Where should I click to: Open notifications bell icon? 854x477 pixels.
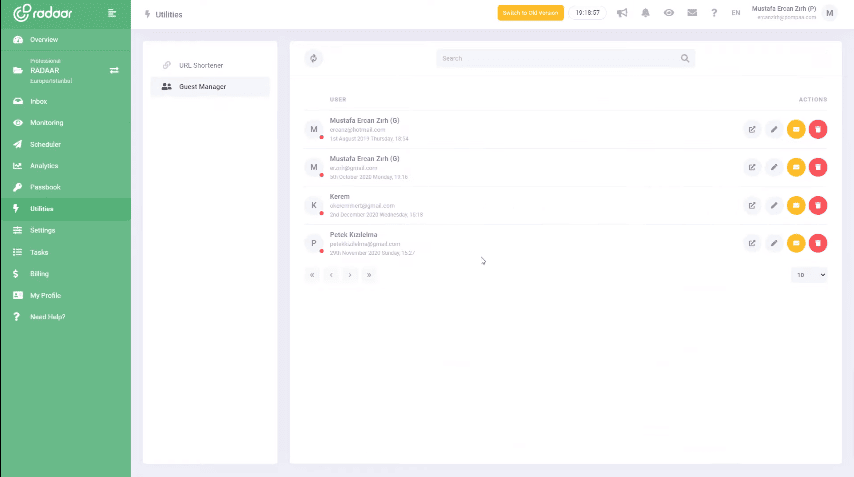(x=645, y=13)
